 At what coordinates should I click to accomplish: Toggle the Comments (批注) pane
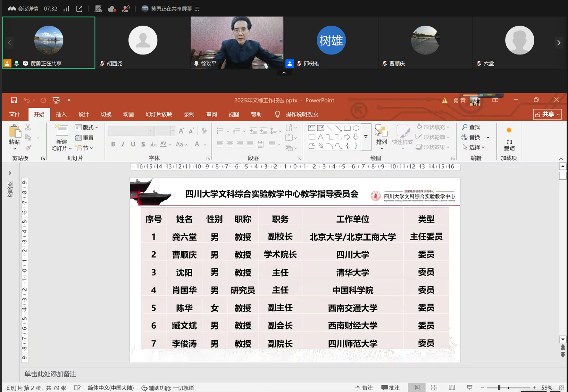390,388
